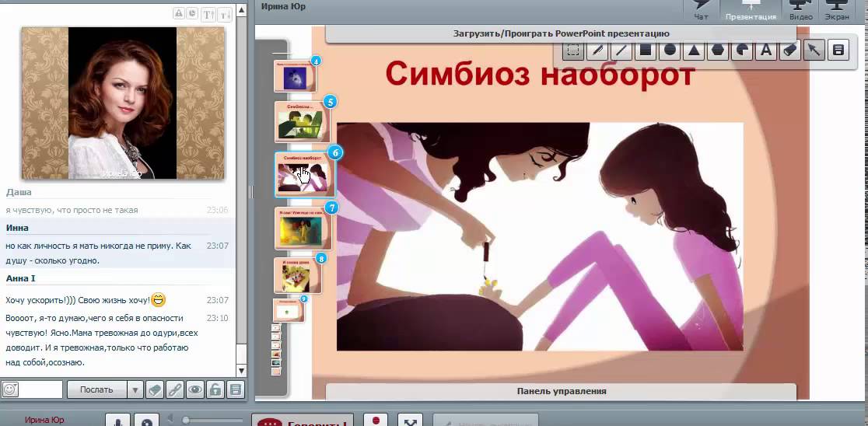Select the filled rectangle shape tool
Image resolution: width=868 pixels, height=426 pixels.
point(646,51)
